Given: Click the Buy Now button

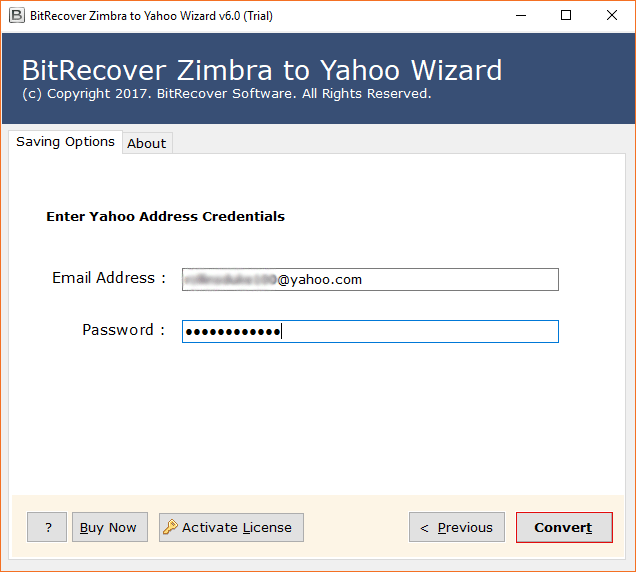Looking at the screenshot, I should click(109, 527).
